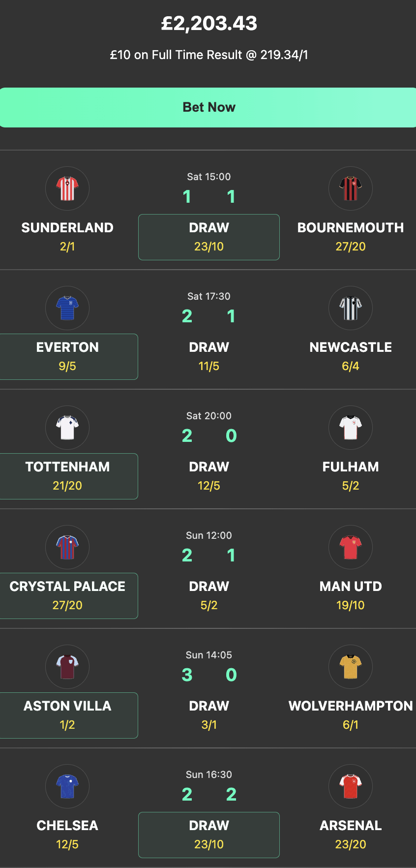Image resolution: width=416 pixels, height=868 pixels.
Task: Click the Crystal Palace club icon
Action: [67, 547]
